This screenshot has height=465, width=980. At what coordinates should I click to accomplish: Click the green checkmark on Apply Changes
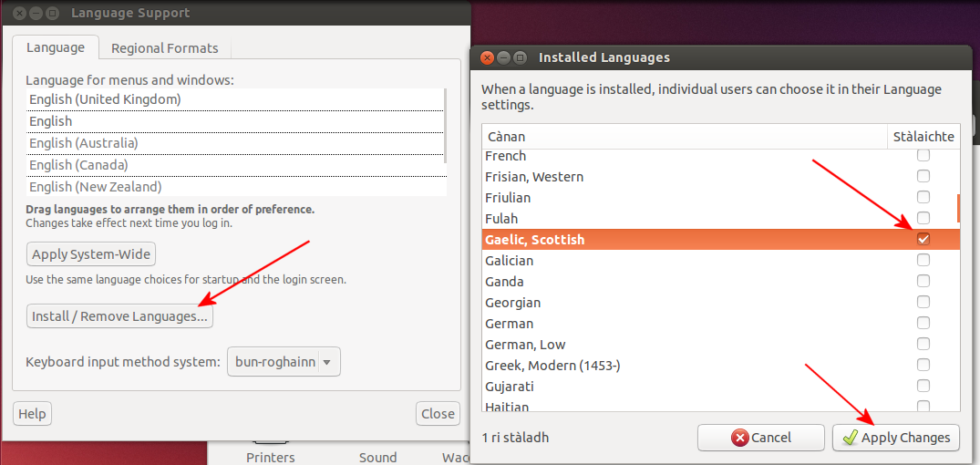tap(850, 438)
